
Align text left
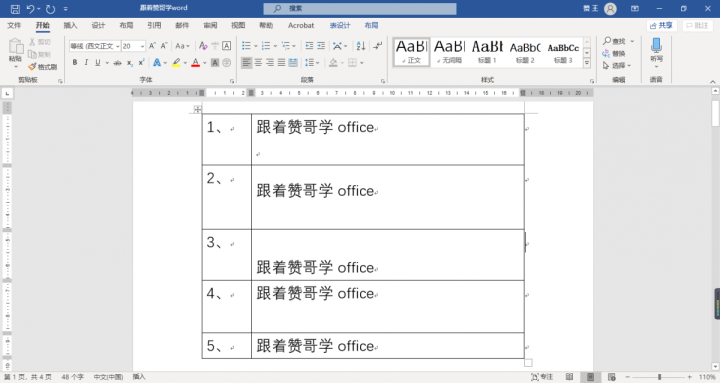click(x=247, y=62)
